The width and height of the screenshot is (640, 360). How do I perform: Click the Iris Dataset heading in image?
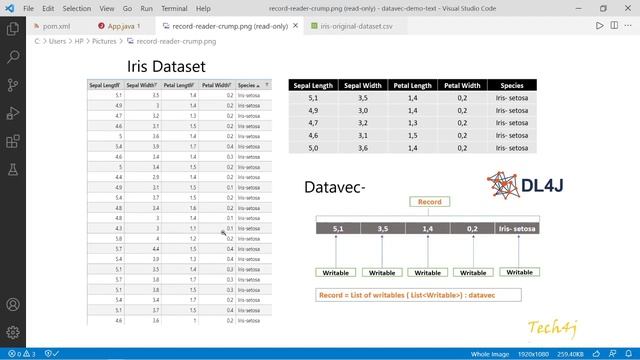pyautogui.click(x=166, y=66)
